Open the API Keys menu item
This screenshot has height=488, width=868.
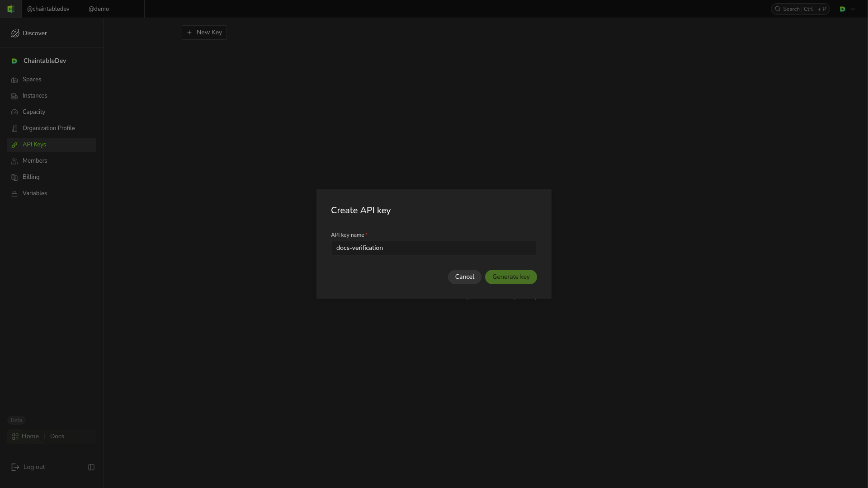tap(52, 145)
